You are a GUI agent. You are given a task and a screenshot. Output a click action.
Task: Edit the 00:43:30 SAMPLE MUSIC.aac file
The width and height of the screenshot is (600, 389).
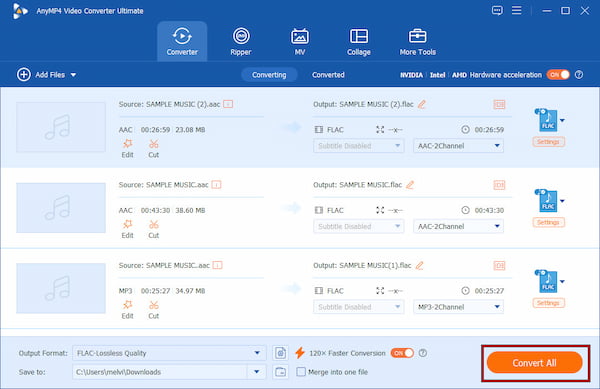tap(127, 229)
